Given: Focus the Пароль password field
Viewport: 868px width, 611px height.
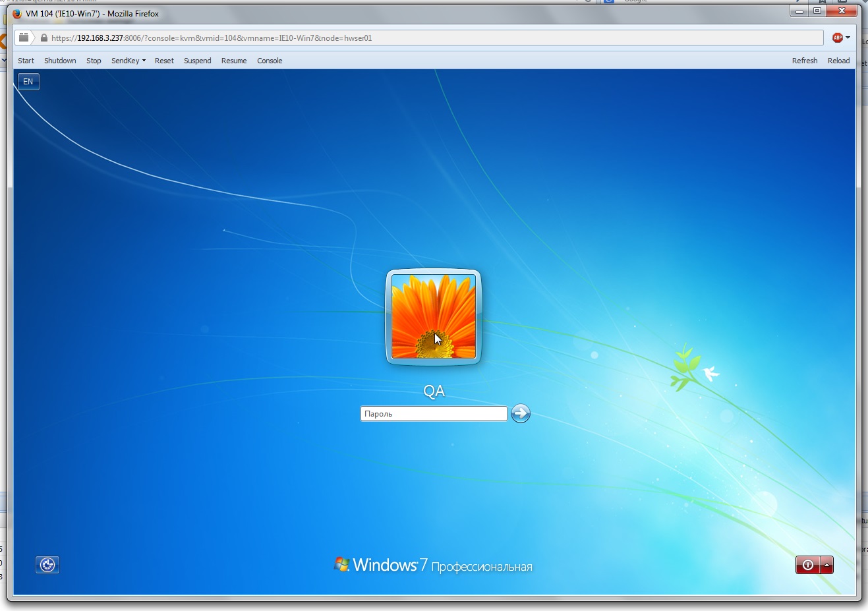Looking at the screenshot, I should coord(434,414).
